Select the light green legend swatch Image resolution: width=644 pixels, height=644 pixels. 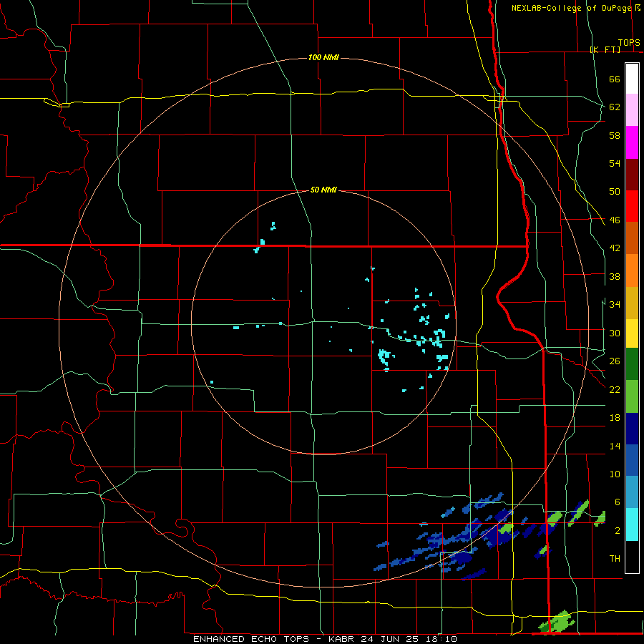632,396
